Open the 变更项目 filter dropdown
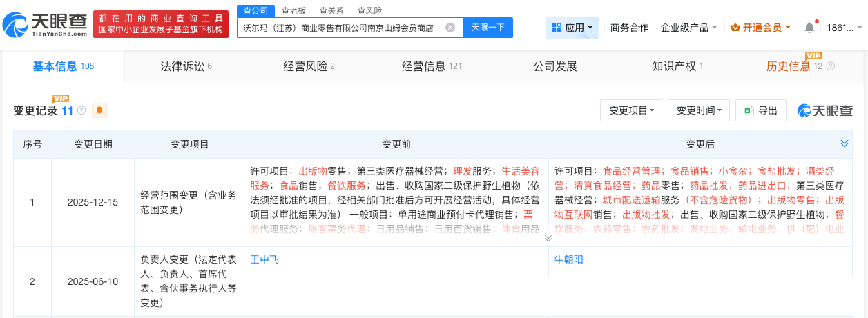Viewport: 868px width, 318px height. click(631, 110)
